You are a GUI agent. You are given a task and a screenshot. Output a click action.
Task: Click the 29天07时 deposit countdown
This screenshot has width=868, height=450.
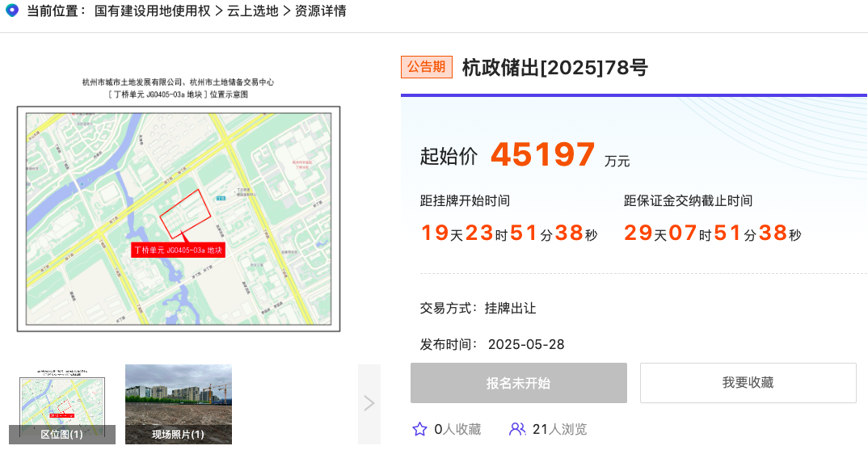click(x=713, y=233)
